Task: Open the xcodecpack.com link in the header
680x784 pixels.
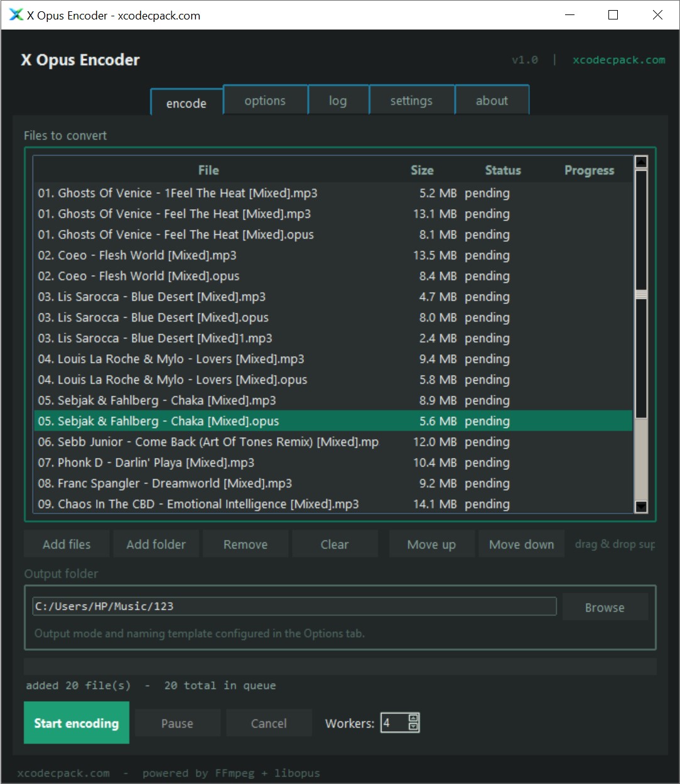Action: [618, 60]
